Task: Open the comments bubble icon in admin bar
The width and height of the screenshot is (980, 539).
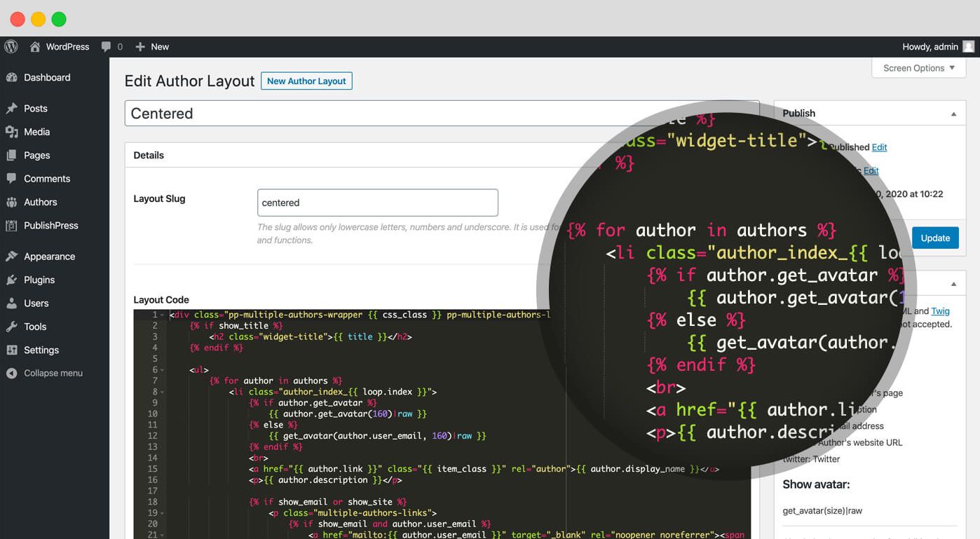Action: click(106, 47)
